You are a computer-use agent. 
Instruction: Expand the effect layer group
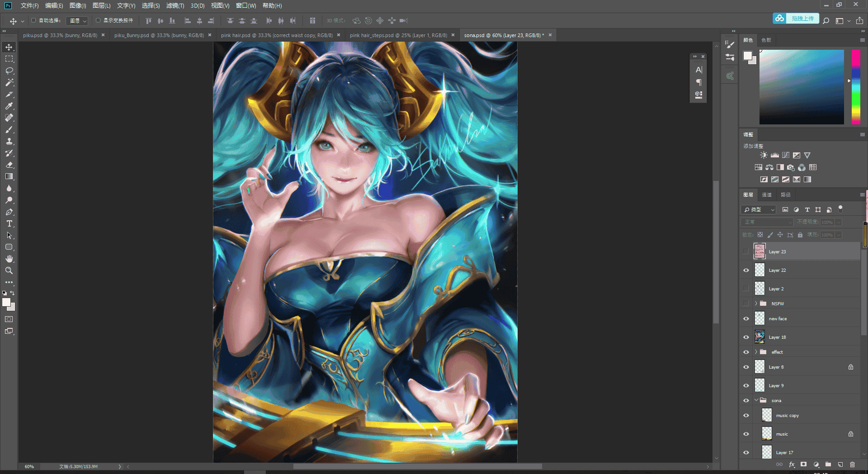[x=756, y=352]
